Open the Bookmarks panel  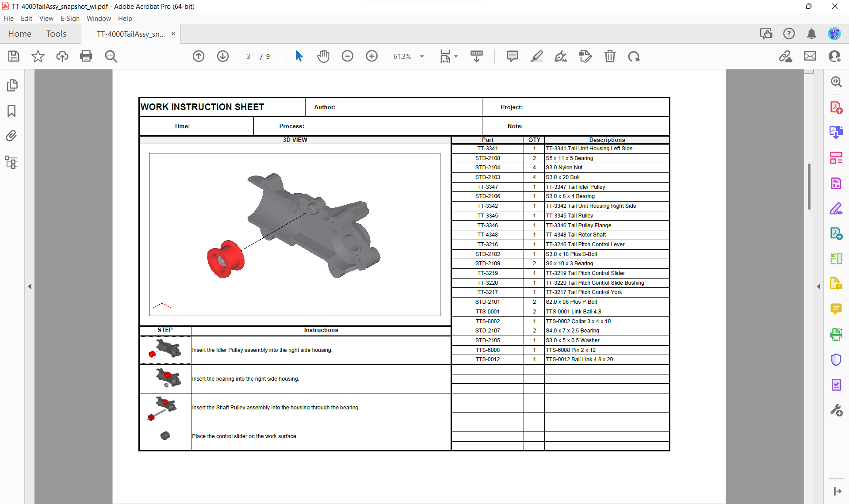(11, 111)
